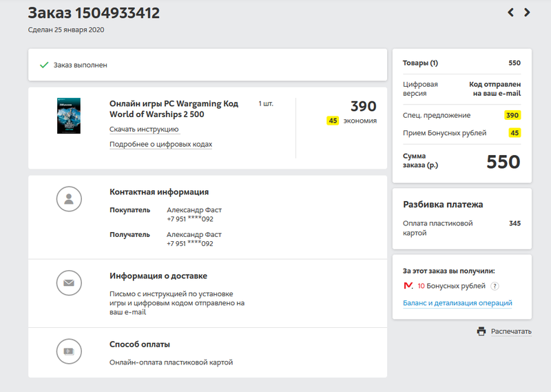Click the payment method card icon
Screen dimensions: 551x392
click(x=69, y=351)
